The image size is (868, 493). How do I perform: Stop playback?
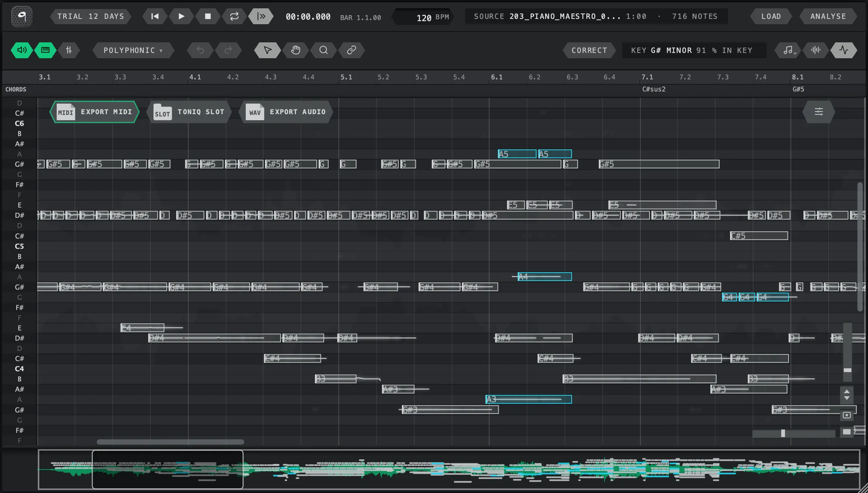tap(208, 16)
